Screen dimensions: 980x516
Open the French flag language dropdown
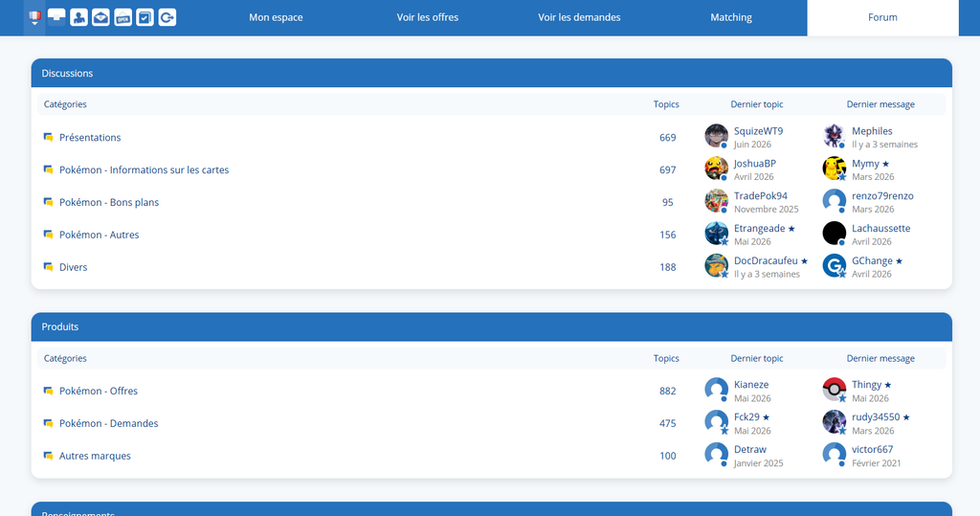[34, 17]
